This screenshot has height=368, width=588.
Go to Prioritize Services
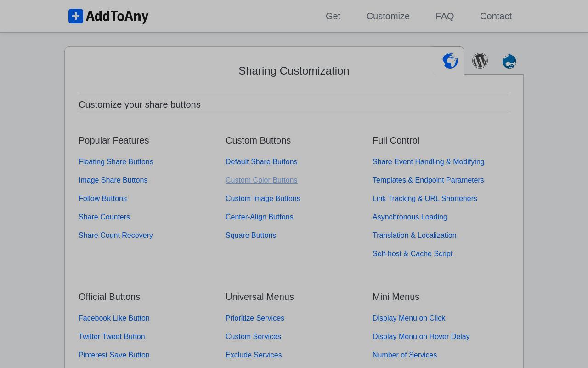click(255, 318)
